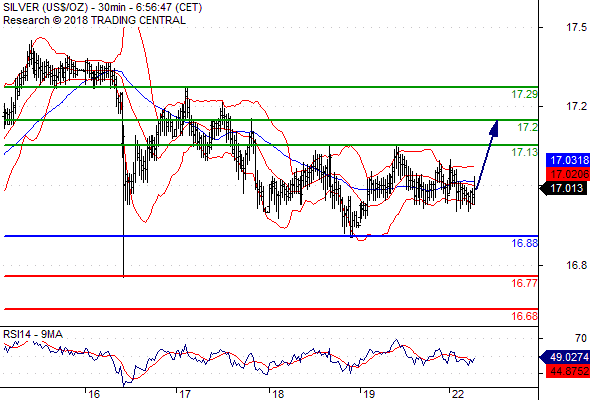Click the 17.5 price axis label

576,27
